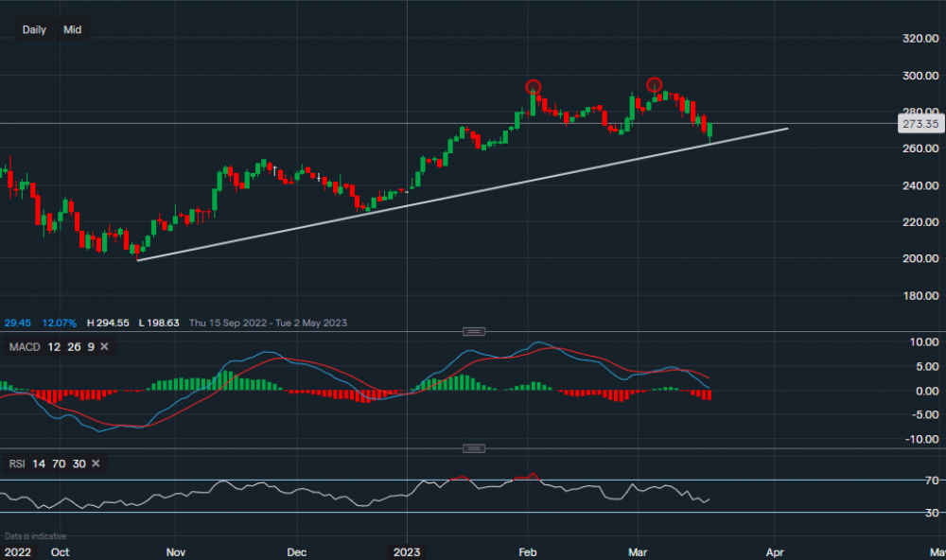Click the resize handle above the RSI panel
This screenshot has height=560, width=946.
474,448
